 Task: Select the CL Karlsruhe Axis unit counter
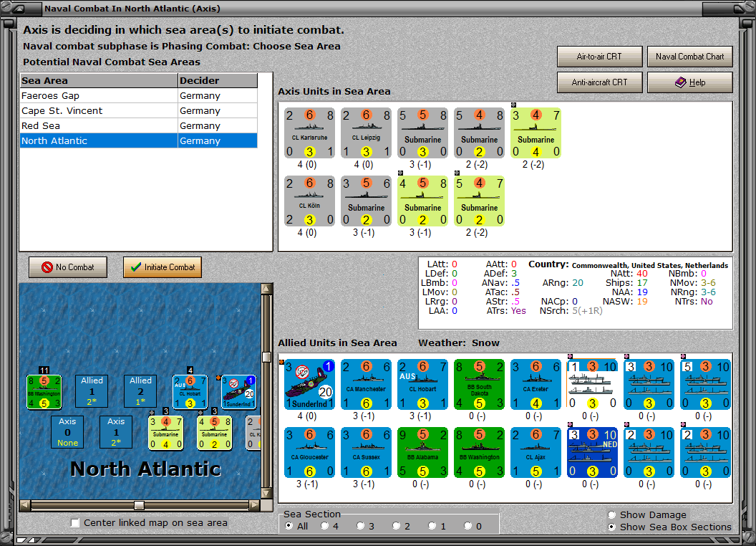(309, 133)
